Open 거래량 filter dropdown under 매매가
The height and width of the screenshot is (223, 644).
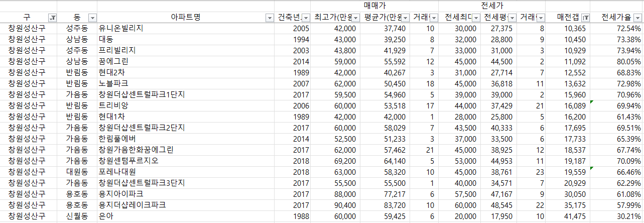point(433,18)
